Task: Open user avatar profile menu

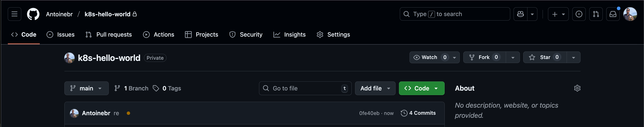Action: tap(630, 14)
